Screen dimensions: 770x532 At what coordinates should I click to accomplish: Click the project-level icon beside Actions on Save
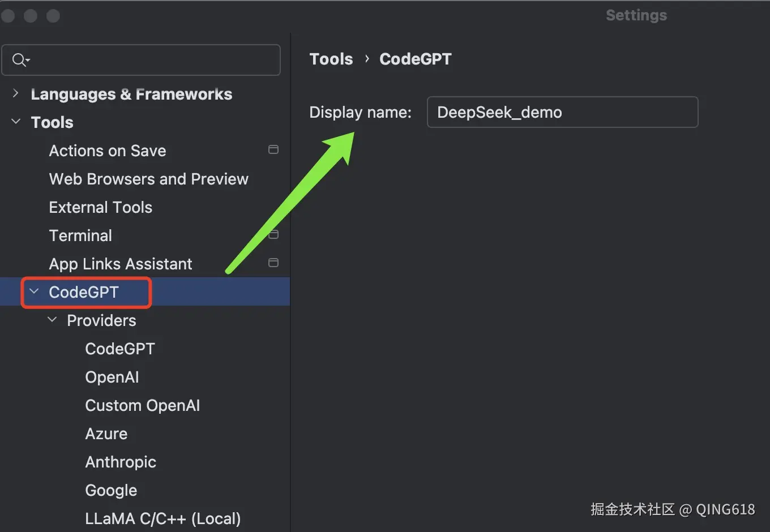[x=273, y=150]
